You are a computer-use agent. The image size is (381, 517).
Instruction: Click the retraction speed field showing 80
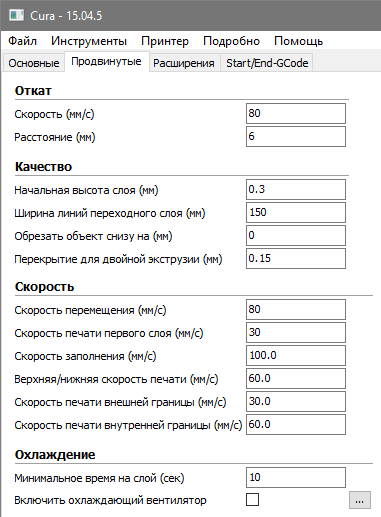[296, 113]
